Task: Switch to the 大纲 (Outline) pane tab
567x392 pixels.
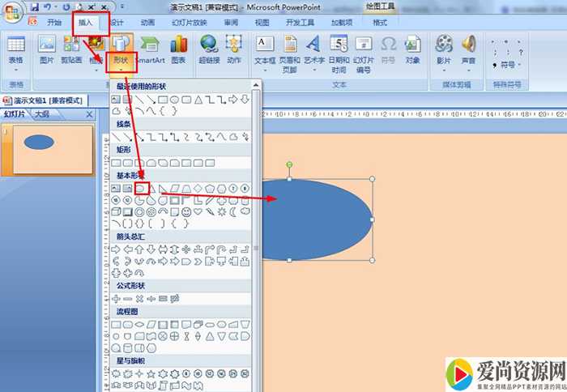Action: point(41,115)
